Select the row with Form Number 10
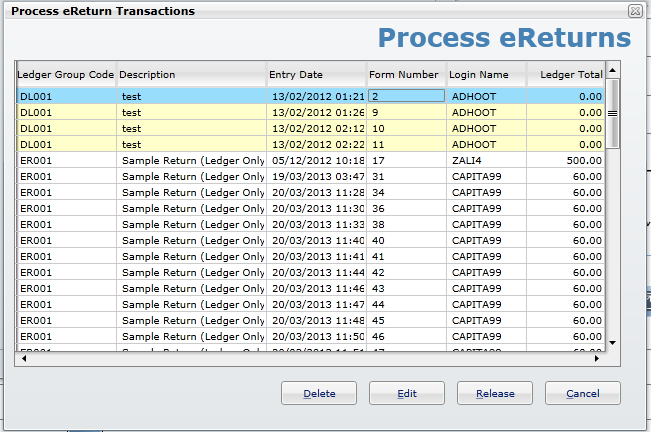This screenshot has height=432, width=651. coord(311,129)
